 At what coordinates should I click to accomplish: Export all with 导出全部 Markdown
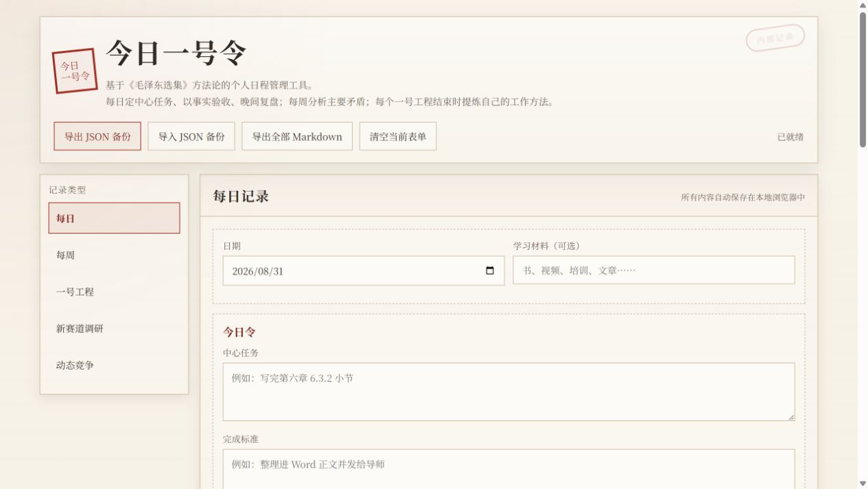297,136
